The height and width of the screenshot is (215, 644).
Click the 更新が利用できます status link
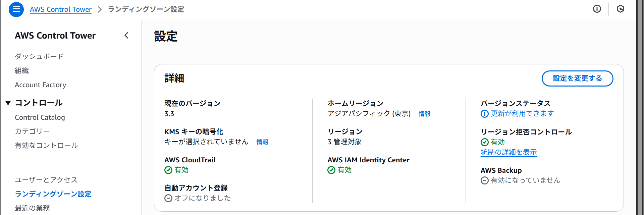coord(522,114)
